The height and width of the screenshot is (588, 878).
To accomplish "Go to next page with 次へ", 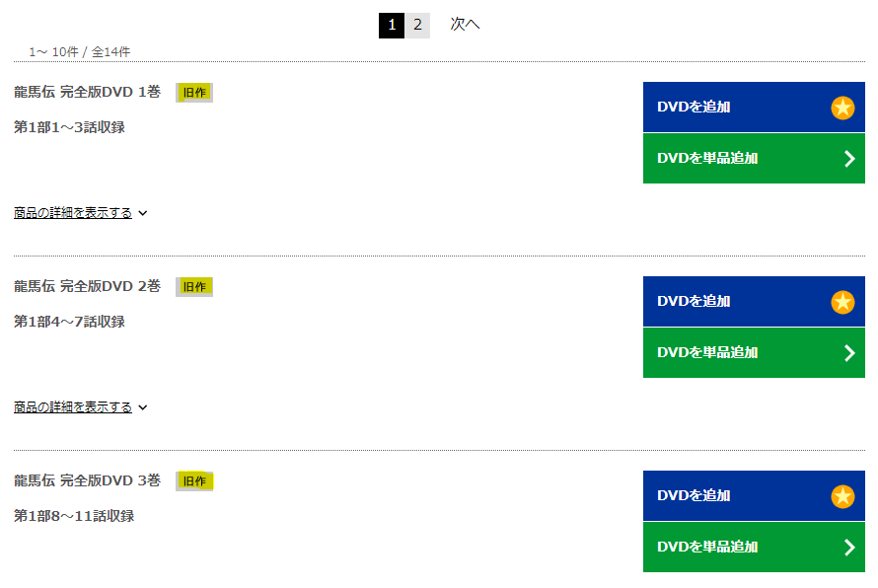I will [x=465, y=25].
